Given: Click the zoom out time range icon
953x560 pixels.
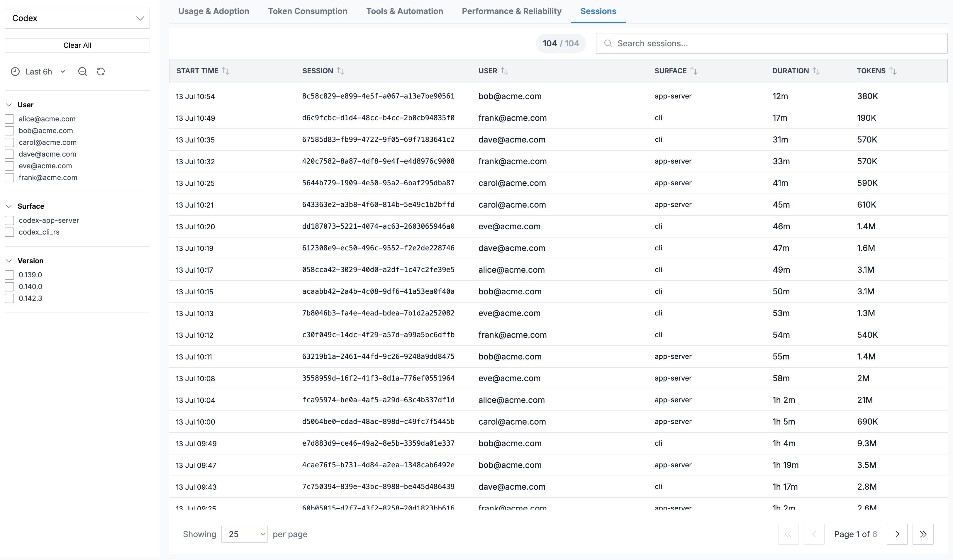Looking at the screenshot, I should click(82, 72).
